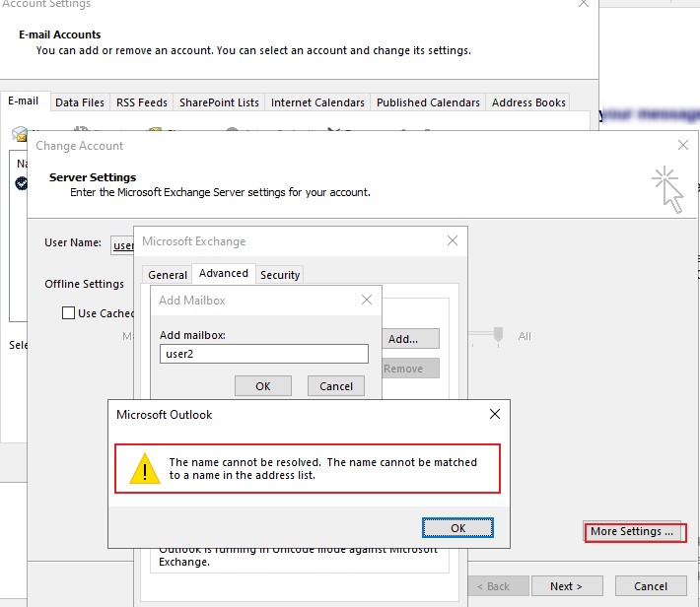
Task: Click the Add mailbox text field
Action: 264,354
